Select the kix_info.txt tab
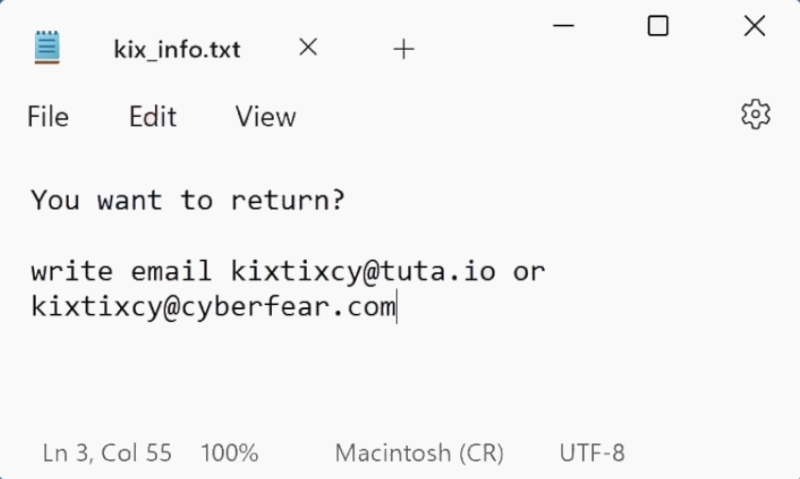 click(x=177, y=48)
